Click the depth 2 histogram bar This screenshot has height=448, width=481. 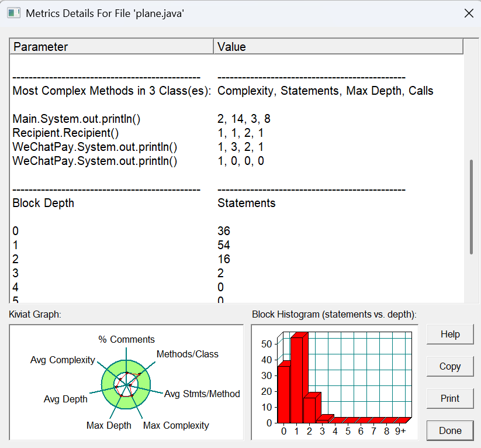(310, 408)
